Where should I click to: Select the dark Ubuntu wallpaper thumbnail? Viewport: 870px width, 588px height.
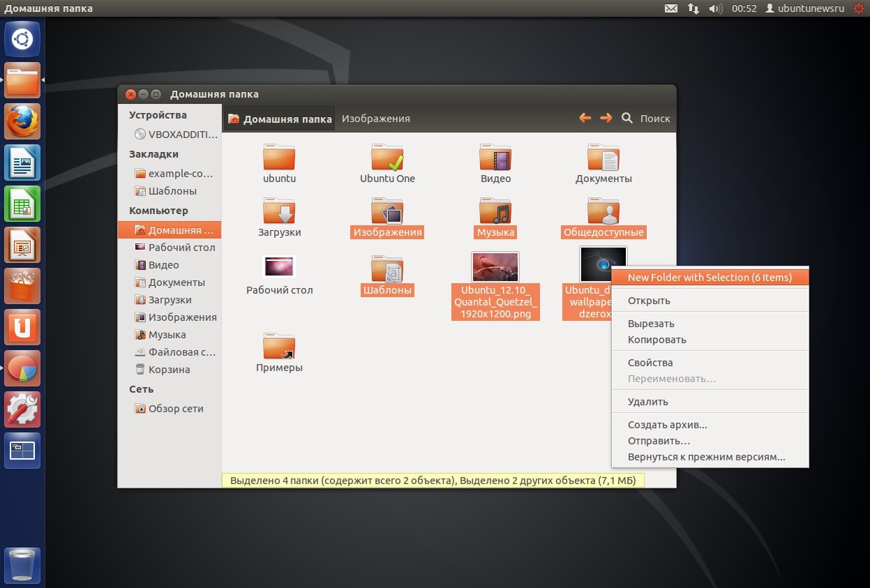[x=603, y=265]
